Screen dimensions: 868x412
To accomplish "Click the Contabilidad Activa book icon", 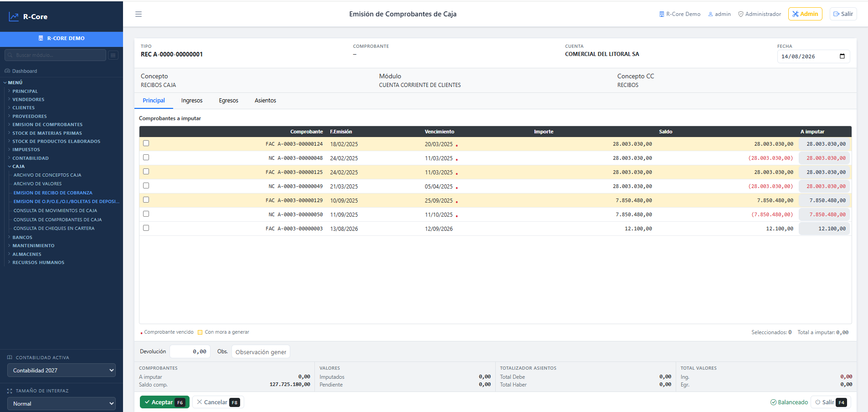I will [10, 357].
